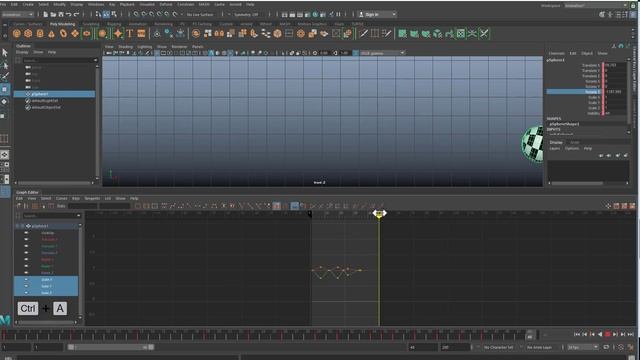Select by object type mode icon
Viewport: 640px width, 360px height.
tap(106, 14)
